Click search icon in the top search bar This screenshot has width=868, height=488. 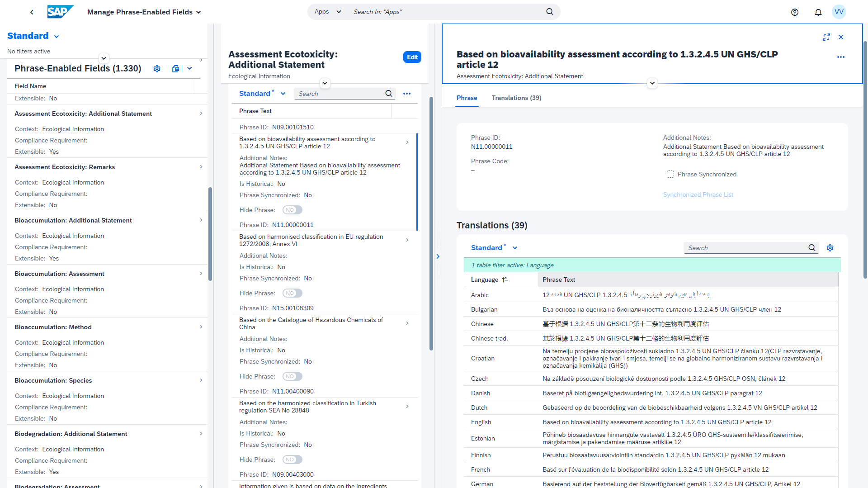click(549, 12)
